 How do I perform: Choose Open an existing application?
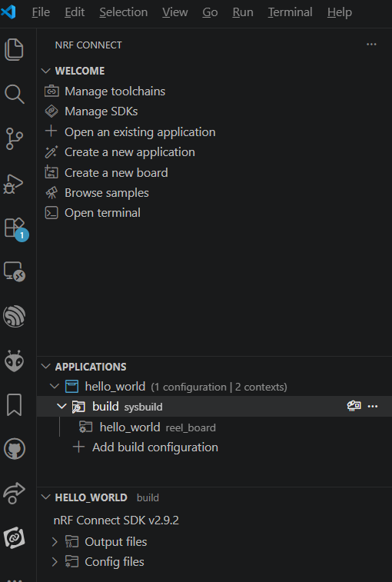point(140,131)
